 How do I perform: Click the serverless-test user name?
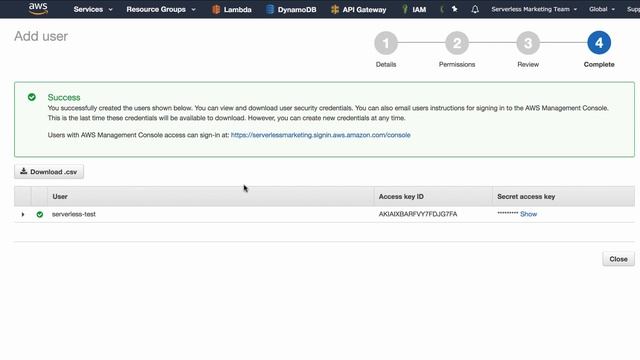click(x=73, y=214)
